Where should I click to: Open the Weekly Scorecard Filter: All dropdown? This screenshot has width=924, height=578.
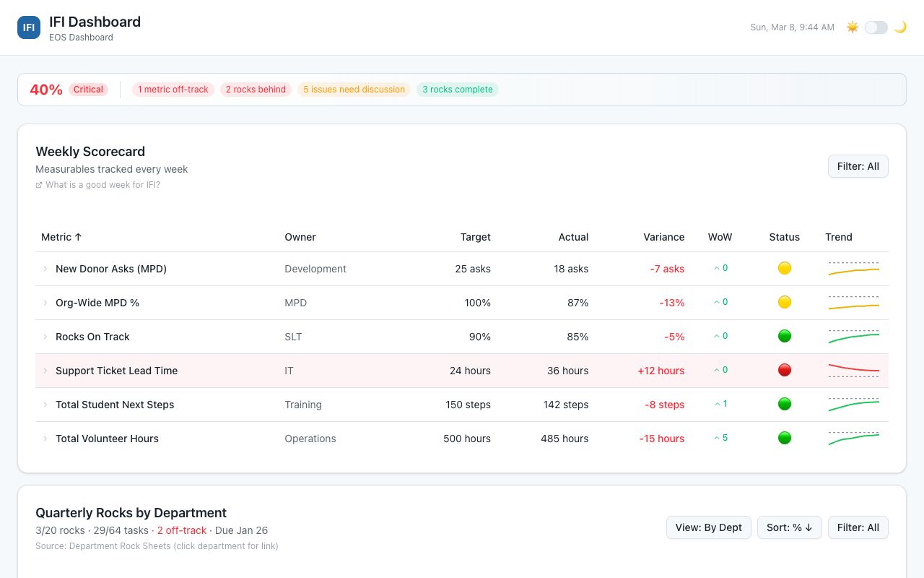[858, 166]
